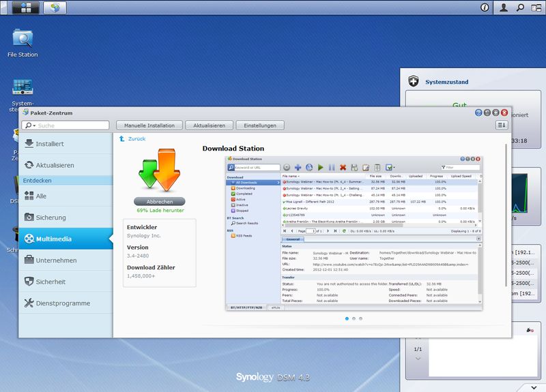Click the Download Station heading

coord(233,149)
